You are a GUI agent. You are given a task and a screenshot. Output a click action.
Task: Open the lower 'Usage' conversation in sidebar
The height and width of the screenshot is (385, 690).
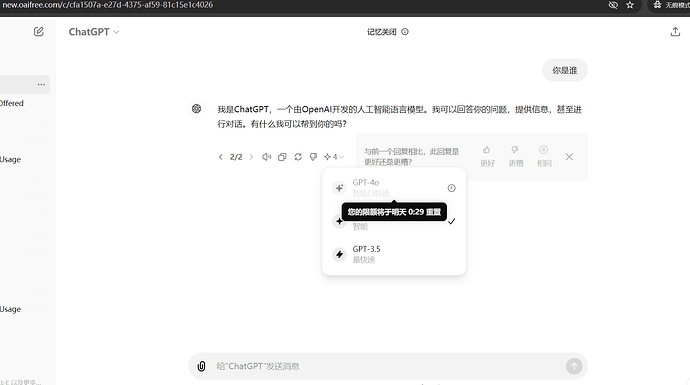pyautogui.click(x=11, y=309)
